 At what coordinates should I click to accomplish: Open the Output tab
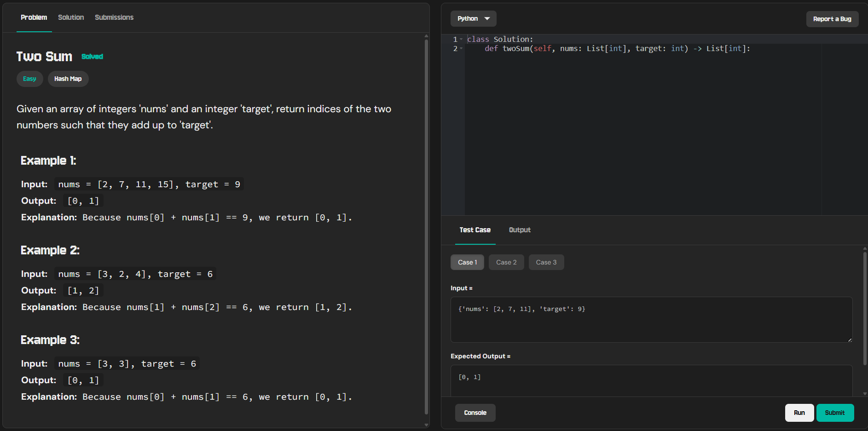point(520,230)
